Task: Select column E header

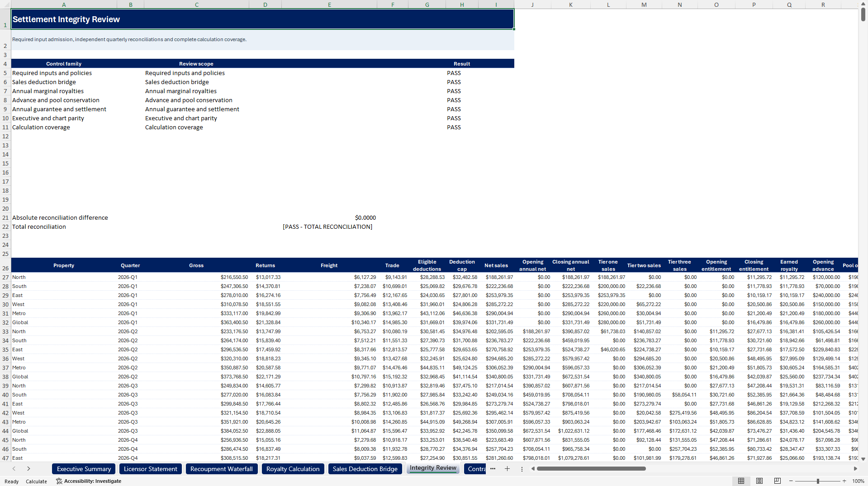Action: coord(329,5)
